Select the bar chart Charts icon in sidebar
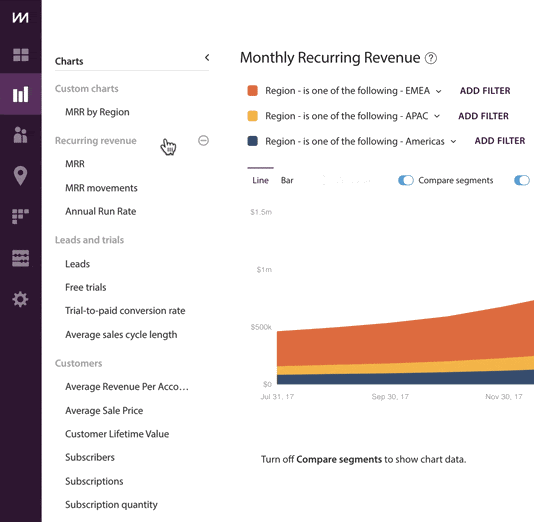 (20, 94)
